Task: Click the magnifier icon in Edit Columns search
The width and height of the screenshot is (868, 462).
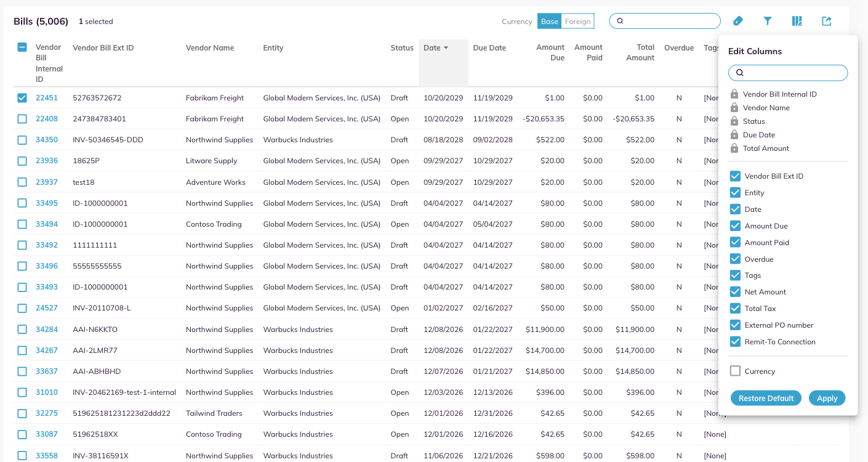Action: click(740, 73)
